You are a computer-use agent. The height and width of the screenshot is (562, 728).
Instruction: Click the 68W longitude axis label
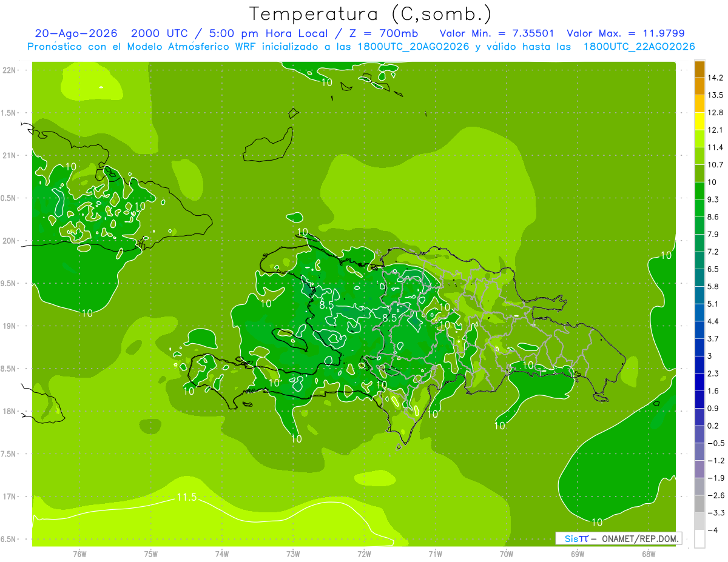pyautogui.click(x=649, y=554)
